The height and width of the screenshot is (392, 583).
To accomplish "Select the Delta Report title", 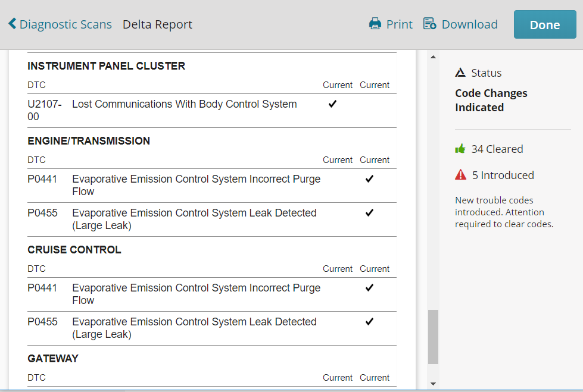I will (157, 24).
